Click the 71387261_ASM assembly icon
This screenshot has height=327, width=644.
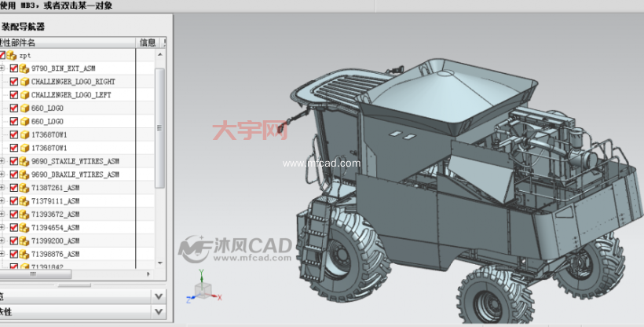pyautogui.click(x=24, y=188)
